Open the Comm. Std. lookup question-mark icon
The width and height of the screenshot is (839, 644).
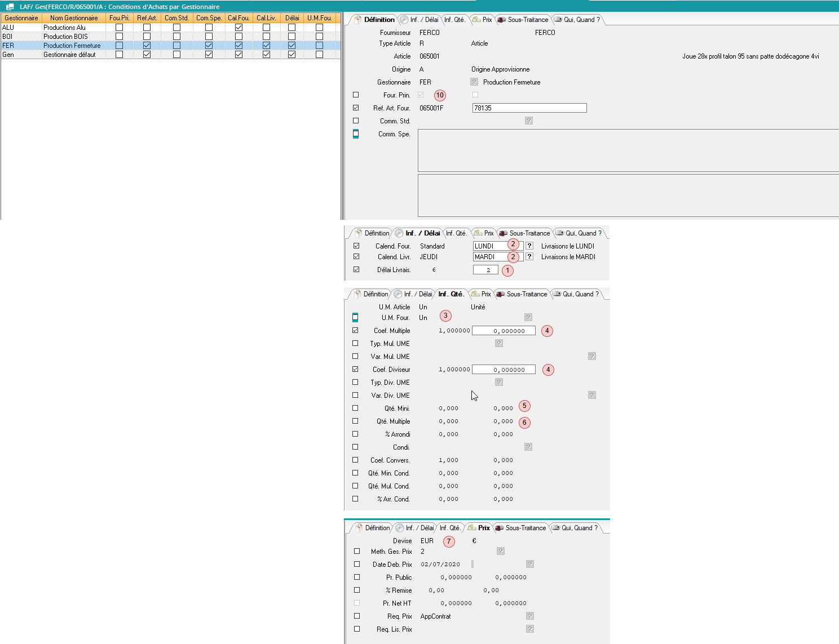(528, 121)
